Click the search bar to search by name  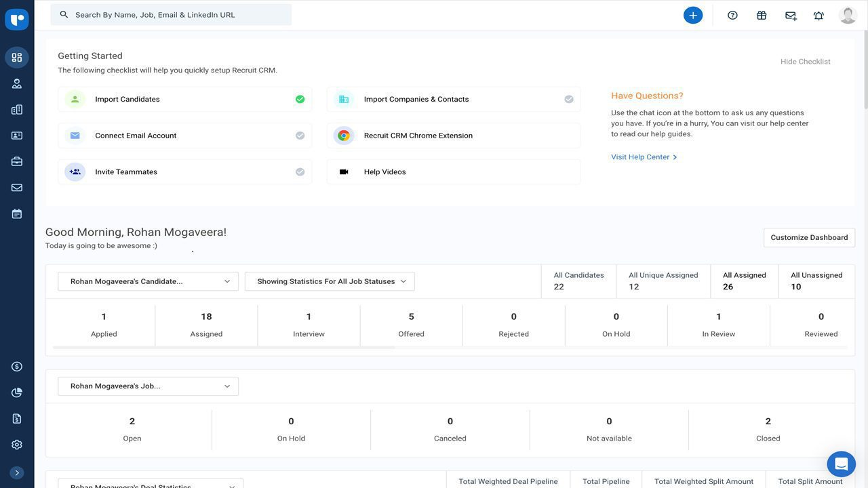point(171,13)
